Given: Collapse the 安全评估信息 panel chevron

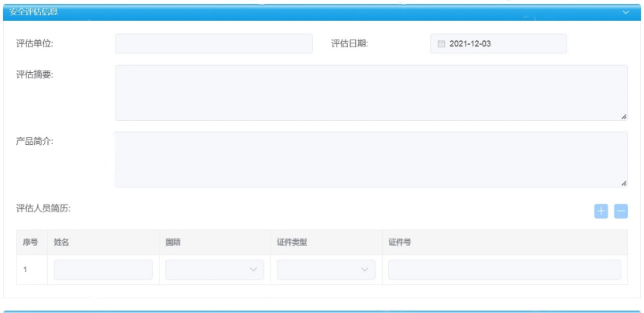Looking at the screenshot, I should (625, 12).
